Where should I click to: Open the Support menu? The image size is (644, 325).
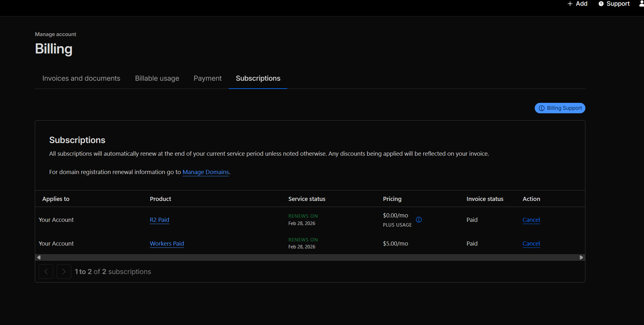point(614,4)
